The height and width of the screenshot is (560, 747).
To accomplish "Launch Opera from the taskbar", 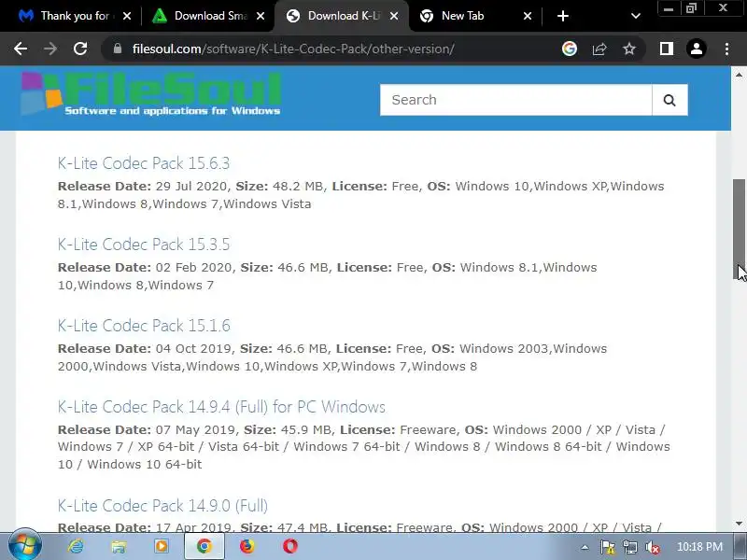I will pyautogui.click(x=289, y=546).
